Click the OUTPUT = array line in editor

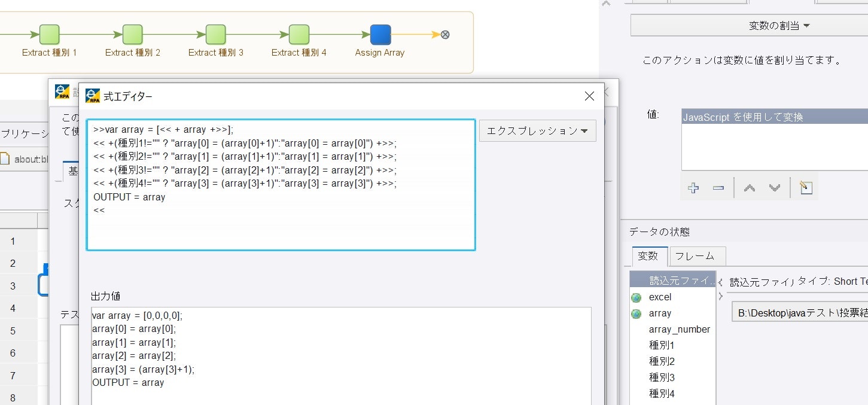coord(129,197)
